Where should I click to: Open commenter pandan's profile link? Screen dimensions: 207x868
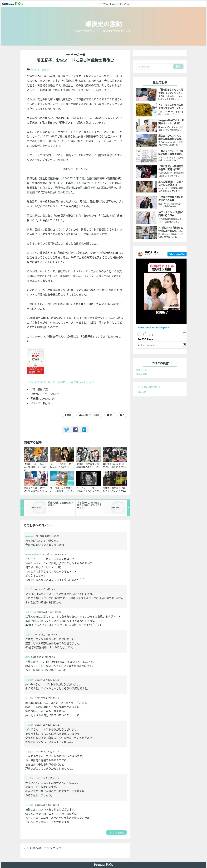pos(30,536)
